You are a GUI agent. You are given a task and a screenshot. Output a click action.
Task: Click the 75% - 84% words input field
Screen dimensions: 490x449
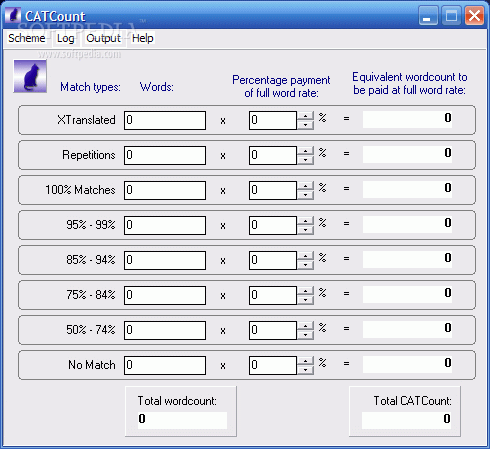(165, 295)
